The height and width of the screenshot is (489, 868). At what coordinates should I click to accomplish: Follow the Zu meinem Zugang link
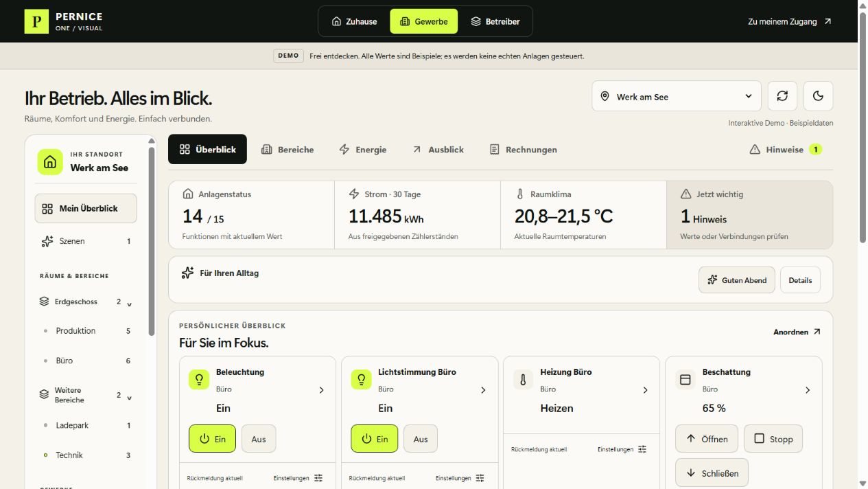[x=789, y=21]
